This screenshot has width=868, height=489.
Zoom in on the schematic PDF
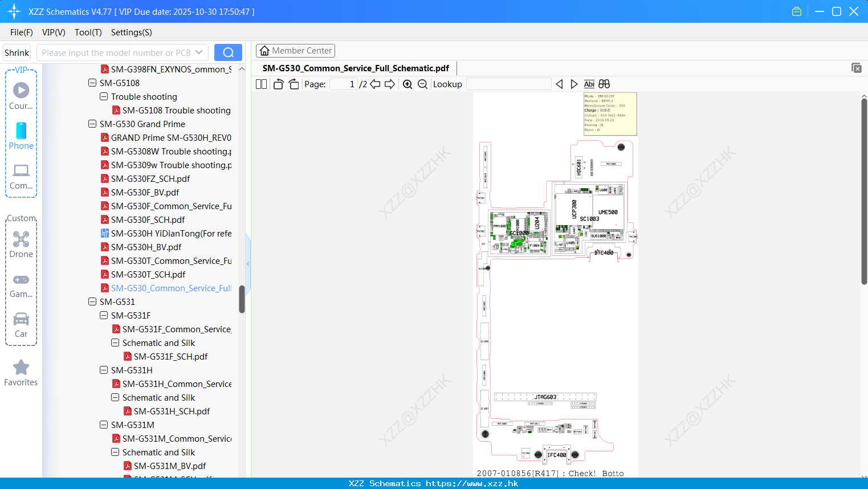[407, 84]
